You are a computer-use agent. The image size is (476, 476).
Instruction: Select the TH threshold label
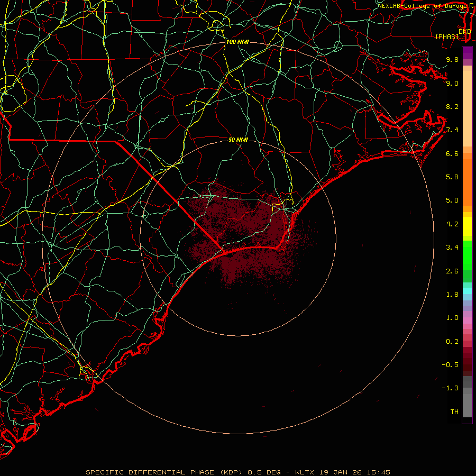pyautogui.click(x=454, y=412)
